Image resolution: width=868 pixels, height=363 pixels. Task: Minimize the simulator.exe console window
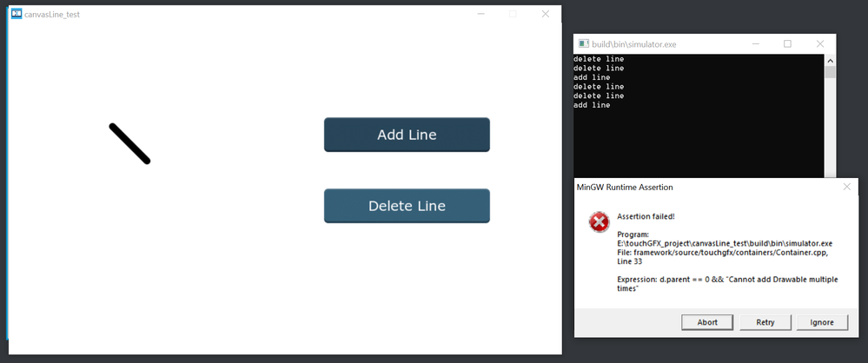point(756,43)
